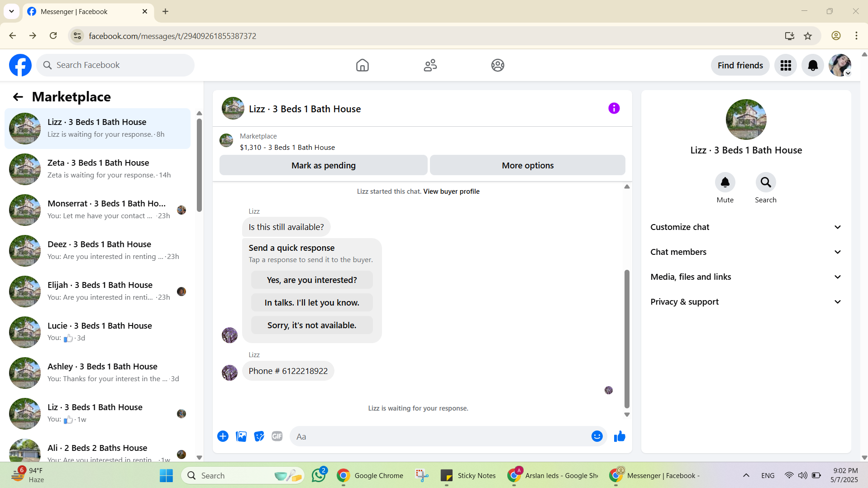Click Mark as pending button

[323, 165]
